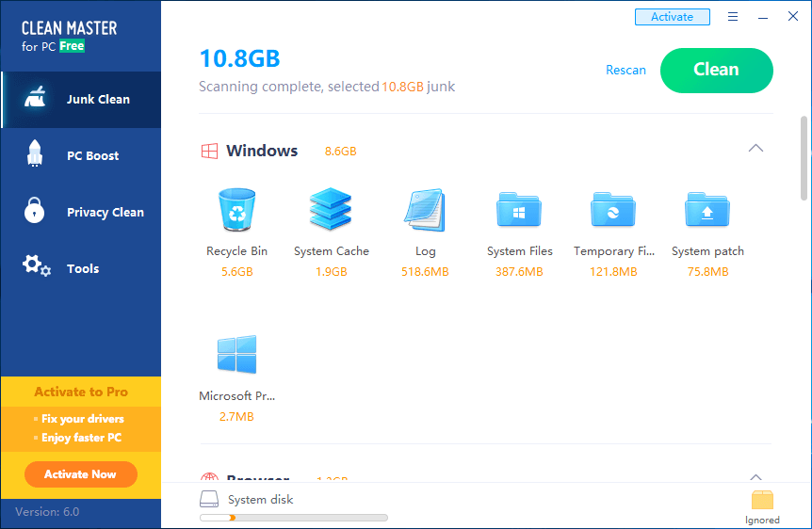The height and width of the screenshot is (529, 812).
Task: Open the Microsoft Products Windows-logo icon
Action: pos(236,355)
